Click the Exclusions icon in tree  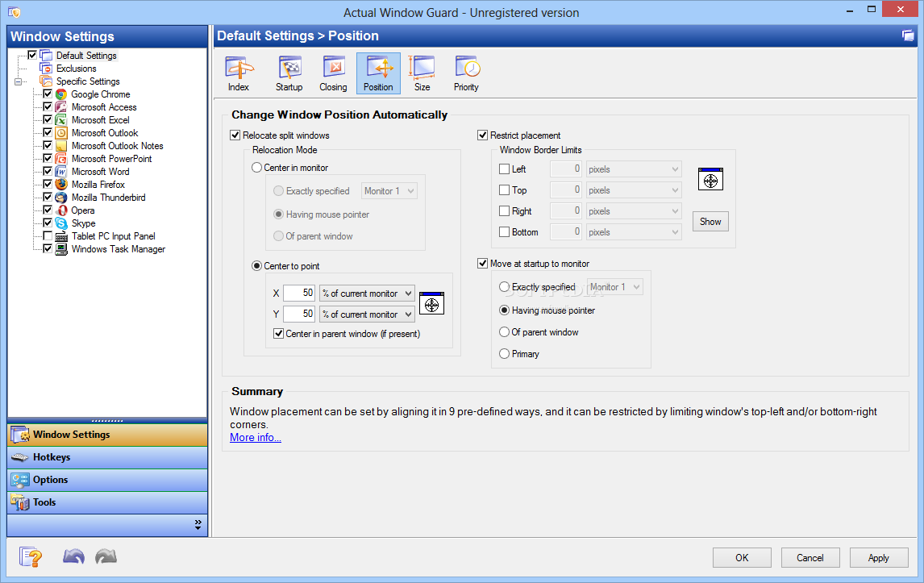[x=46, y=69]
